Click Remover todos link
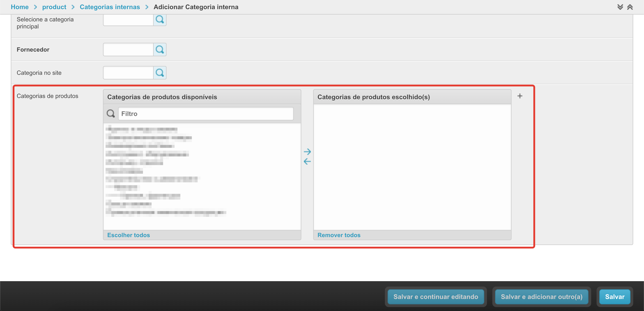Viewport: 644px width, 311px height. pos(339,235)
